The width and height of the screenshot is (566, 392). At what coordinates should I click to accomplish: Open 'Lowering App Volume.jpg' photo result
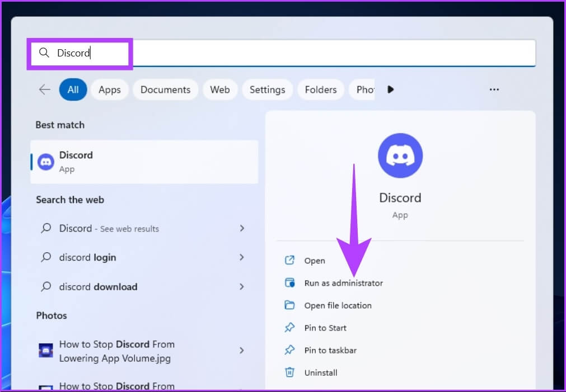[144, 351]
